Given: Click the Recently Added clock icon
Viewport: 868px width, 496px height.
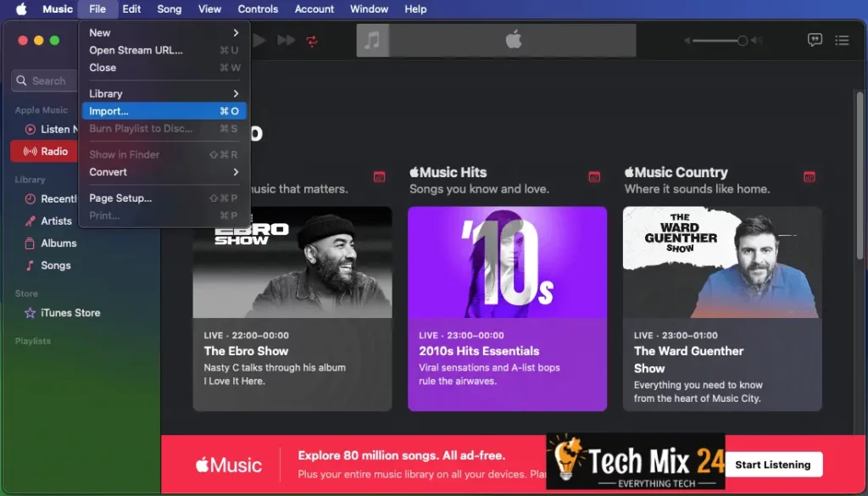Looking at the screenshot, I should 30,198.
